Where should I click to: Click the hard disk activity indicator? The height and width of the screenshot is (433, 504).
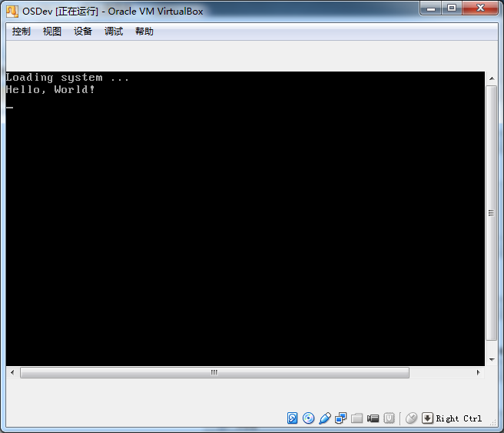[x=293, y=418]
